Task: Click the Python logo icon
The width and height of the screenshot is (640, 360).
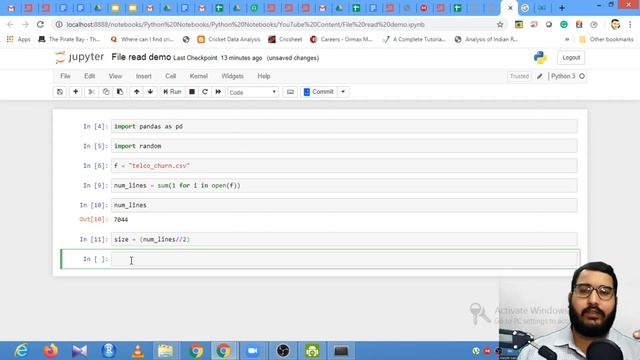Action: click(540, 58)
